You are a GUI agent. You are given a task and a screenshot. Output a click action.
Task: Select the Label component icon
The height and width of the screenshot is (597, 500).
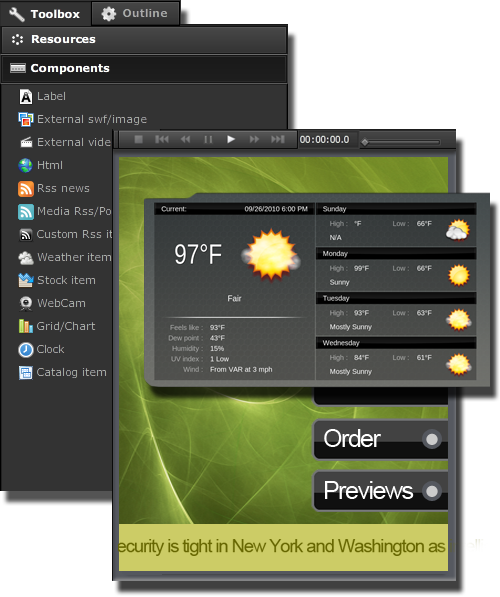click(26, 97)
